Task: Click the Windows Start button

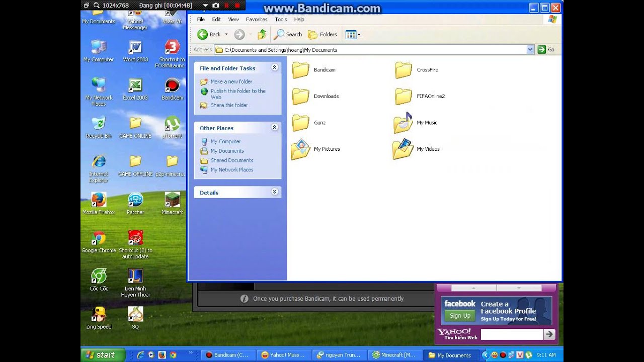Action: pos(103,355)
